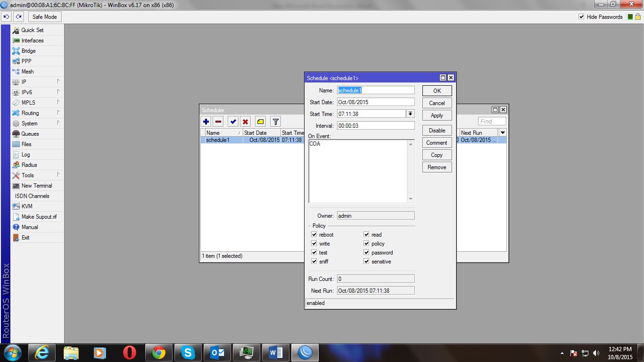Click the blue checkmark enable icon in Scheduler

pyautogui.click(x=232, y=121)
